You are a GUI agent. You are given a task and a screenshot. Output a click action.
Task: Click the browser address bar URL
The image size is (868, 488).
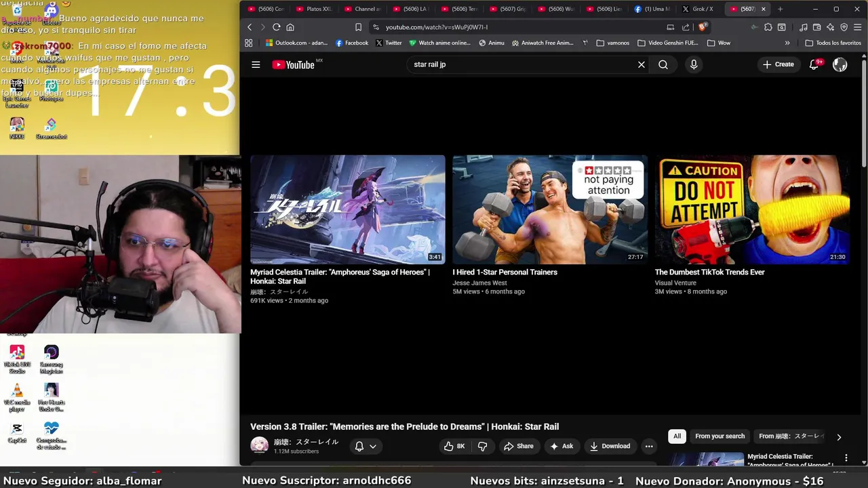(x=437, y=27)
